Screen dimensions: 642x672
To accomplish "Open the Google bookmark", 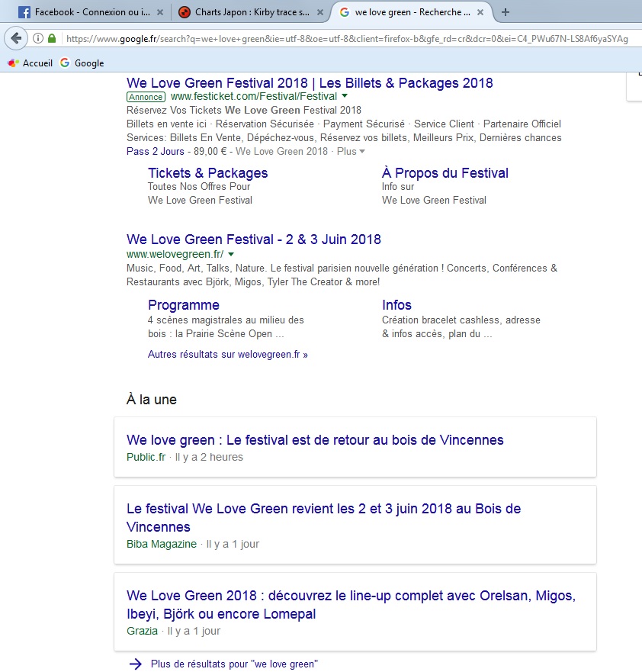I will coord(82,63).
